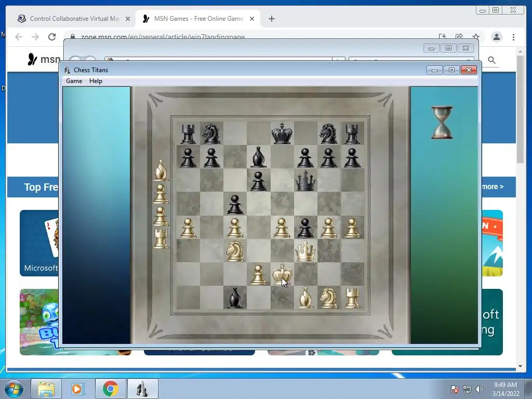
Task: Bookmark this page with star icon
Action: [476, 37]
